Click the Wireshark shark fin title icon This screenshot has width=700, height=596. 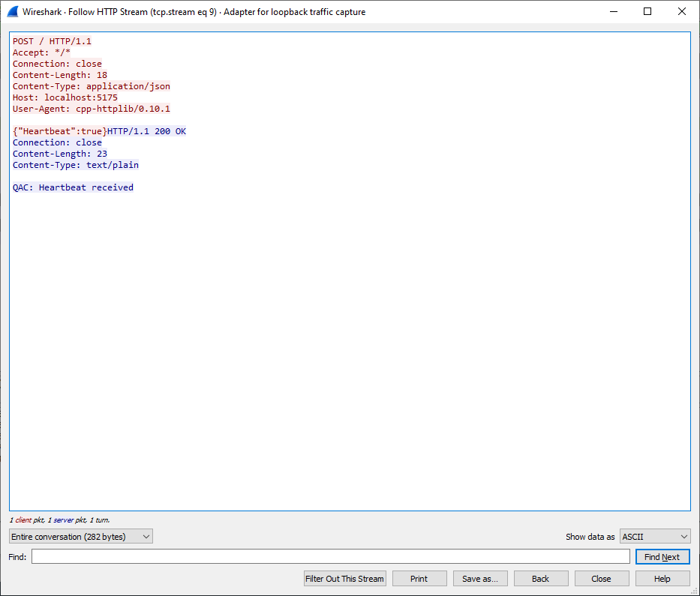coord(11,12)
